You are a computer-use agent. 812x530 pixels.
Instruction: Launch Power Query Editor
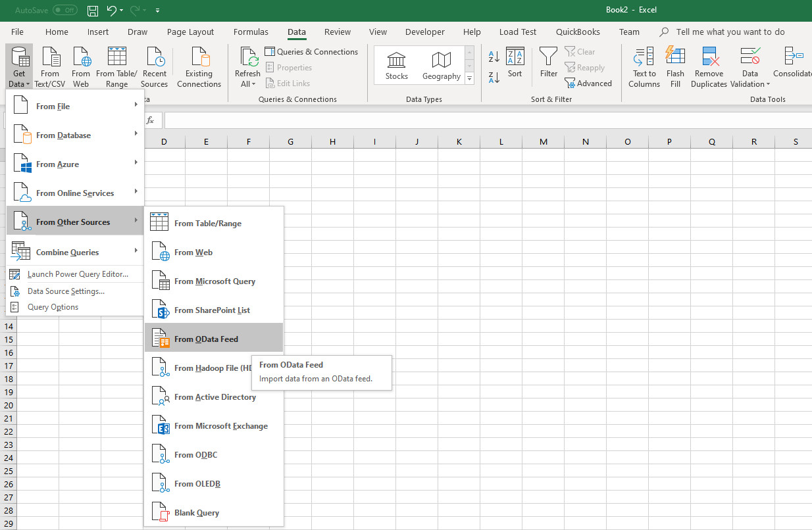[x=75, y=274]
